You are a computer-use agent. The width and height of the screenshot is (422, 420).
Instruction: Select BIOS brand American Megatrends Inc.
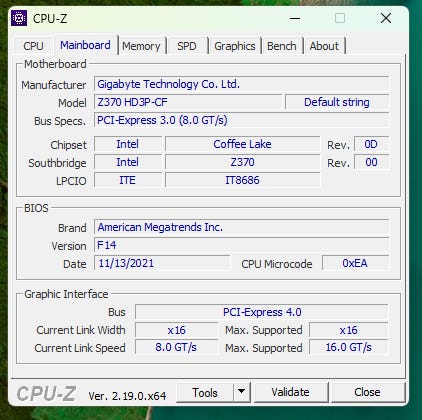click(241, 227)
